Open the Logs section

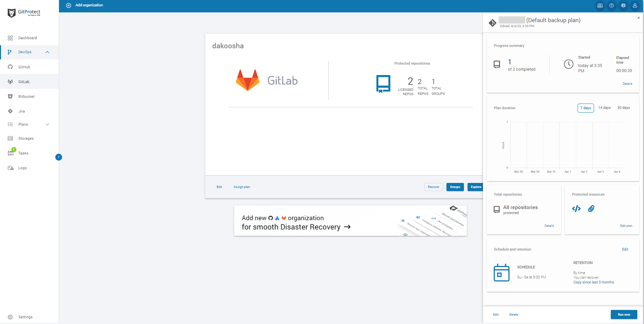(22, 168)
